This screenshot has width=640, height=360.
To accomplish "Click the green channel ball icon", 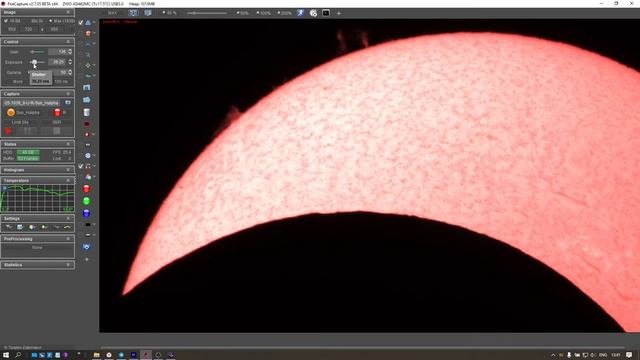I will tap(86, 201).
